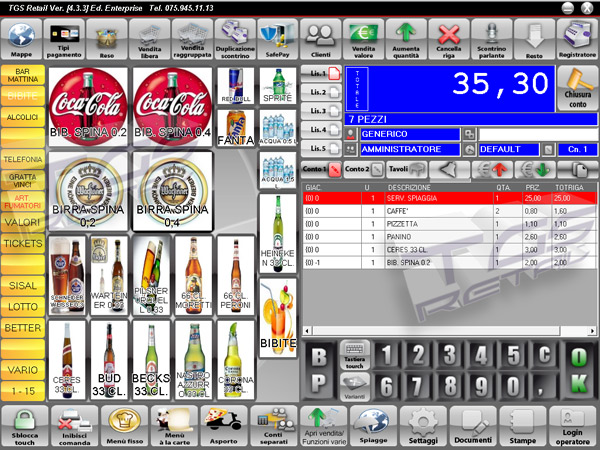This screenshot has height=450, width=600.
Task: Click Duplicazione scontrino icon
Action: point(235,39)
